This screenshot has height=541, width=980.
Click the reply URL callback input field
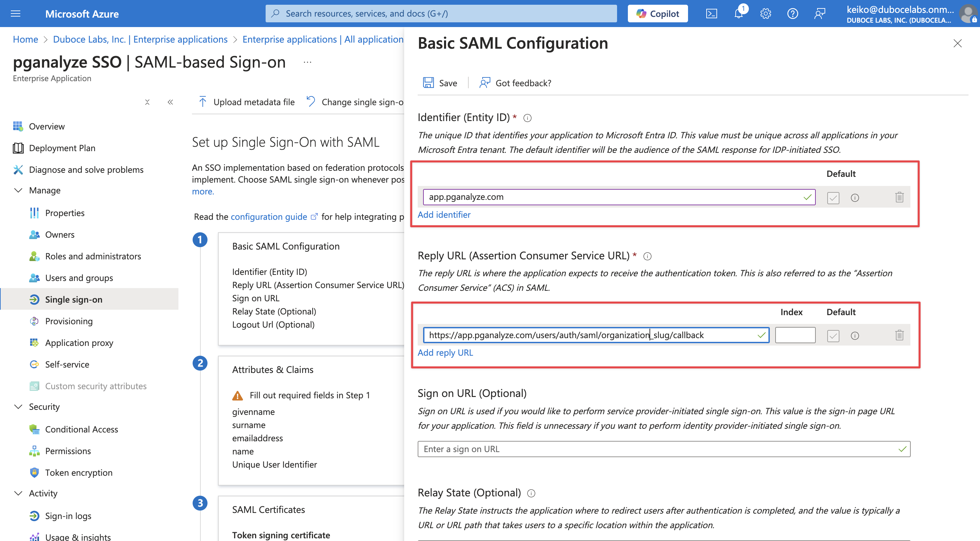point(596,335)
